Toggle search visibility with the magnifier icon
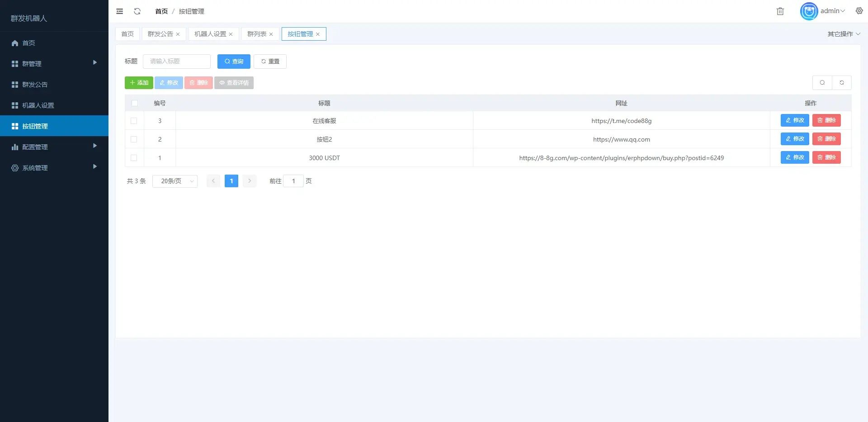This screenshot has height=422, width=868. pos(822,83)
